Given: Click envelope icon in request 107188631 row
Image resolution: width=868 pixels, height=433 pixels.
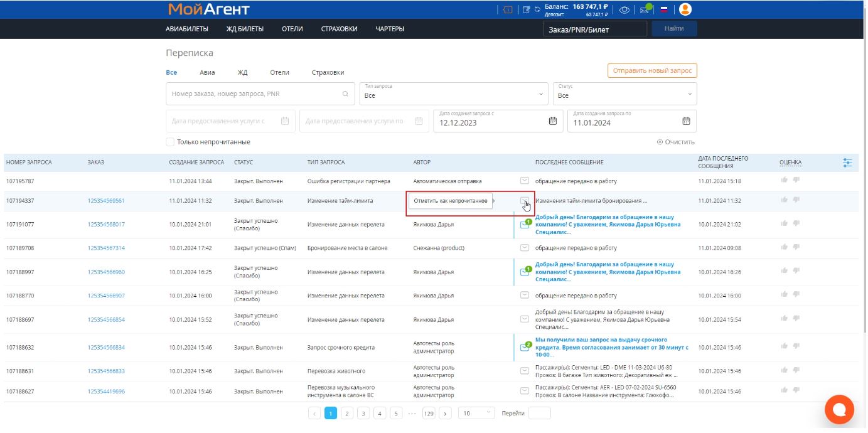Looking at the screenshot, I should tap(525, 371).
